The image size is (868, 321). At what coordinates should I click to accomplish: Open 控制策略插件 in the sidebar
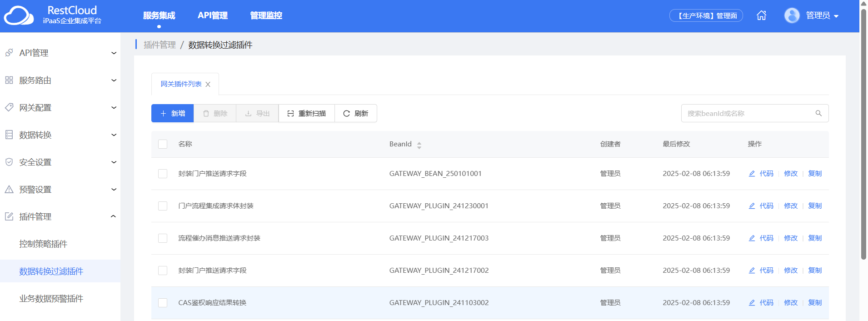click(x=43, y=244)
